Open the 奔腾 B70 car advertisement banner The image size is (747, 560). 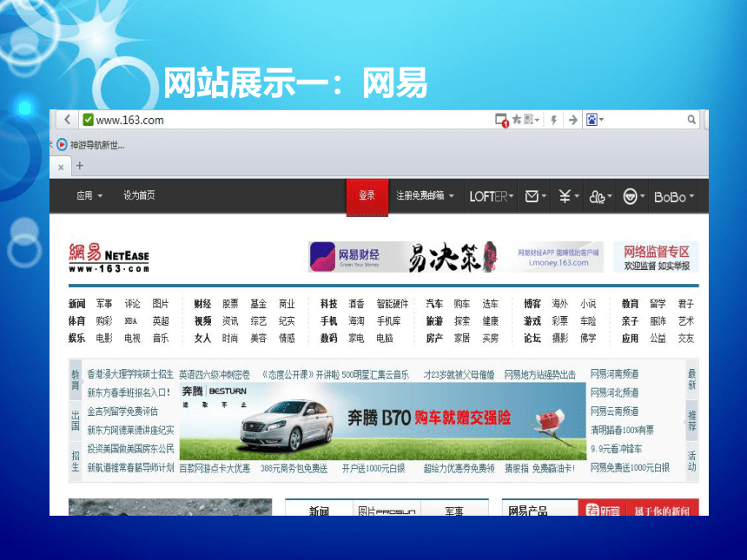[x=382, y=421]
